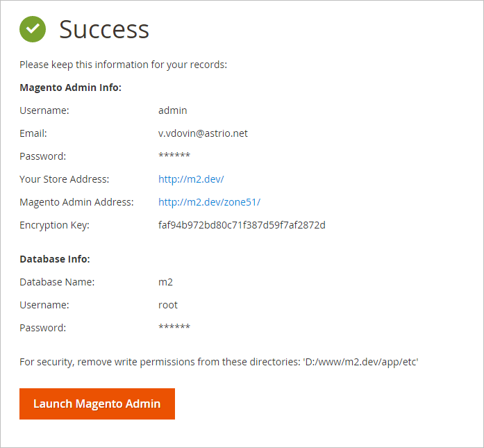Click the Encryption Key label
Viewport: 484px width, 448px height.
point(54,225)
